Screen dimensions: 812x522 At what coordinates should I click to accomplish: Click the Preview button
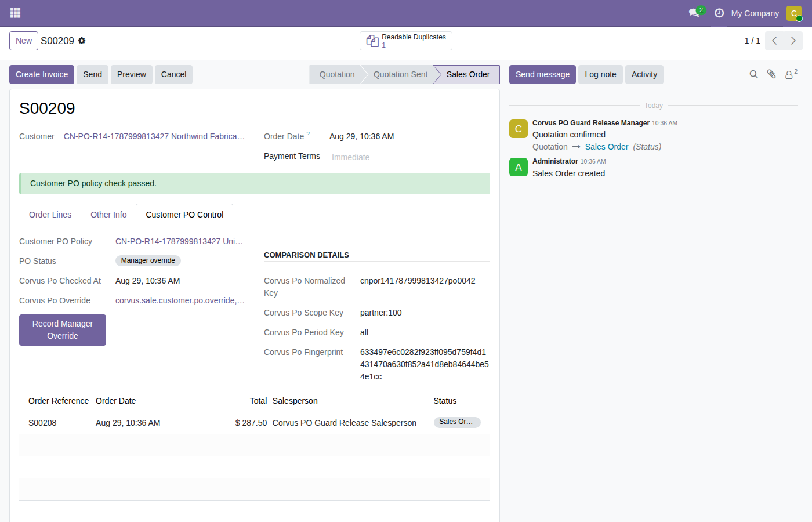pos(132,74)
